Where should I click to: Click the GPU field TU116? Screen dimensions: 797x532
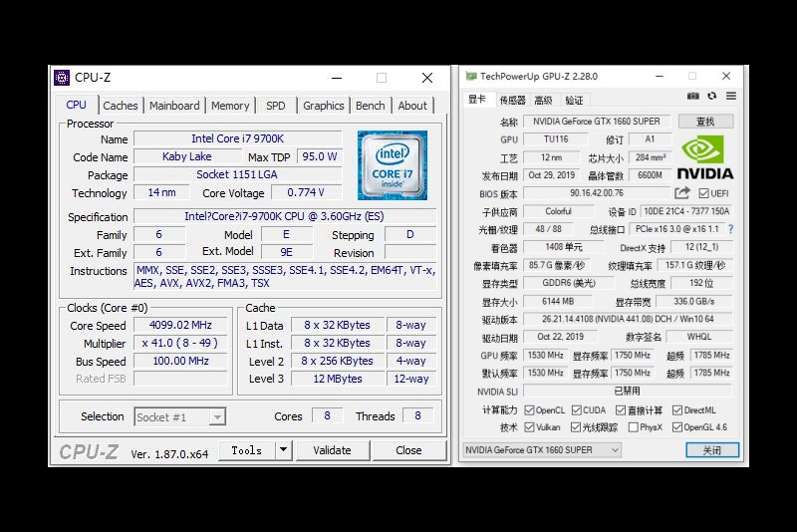[x=556, y=139]
